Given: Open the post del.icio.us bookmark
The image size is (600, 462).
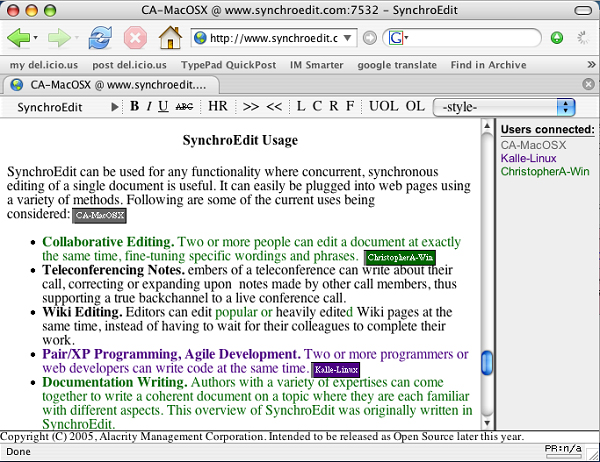Looking at the screenshot, I should click(x=129, y=65).
